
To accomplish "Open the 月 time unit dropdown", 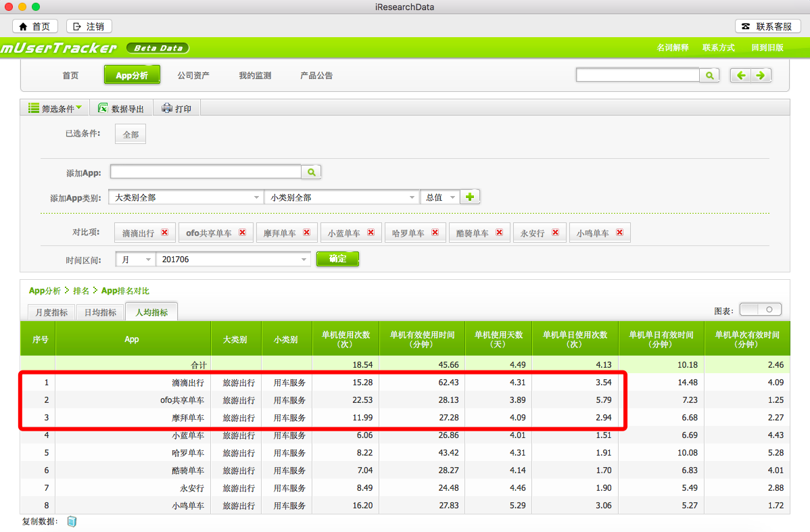I will point(135,260).
